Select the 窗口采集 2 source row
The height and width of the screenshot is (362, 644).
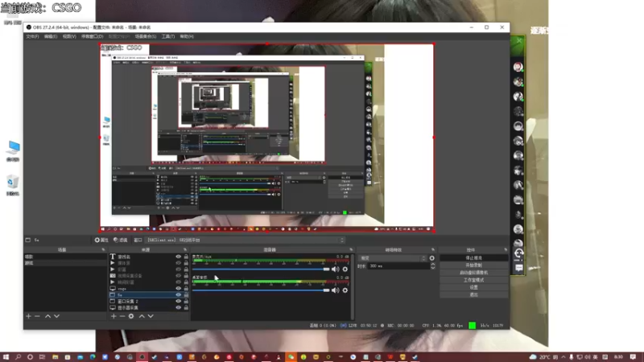click(149, 301)
